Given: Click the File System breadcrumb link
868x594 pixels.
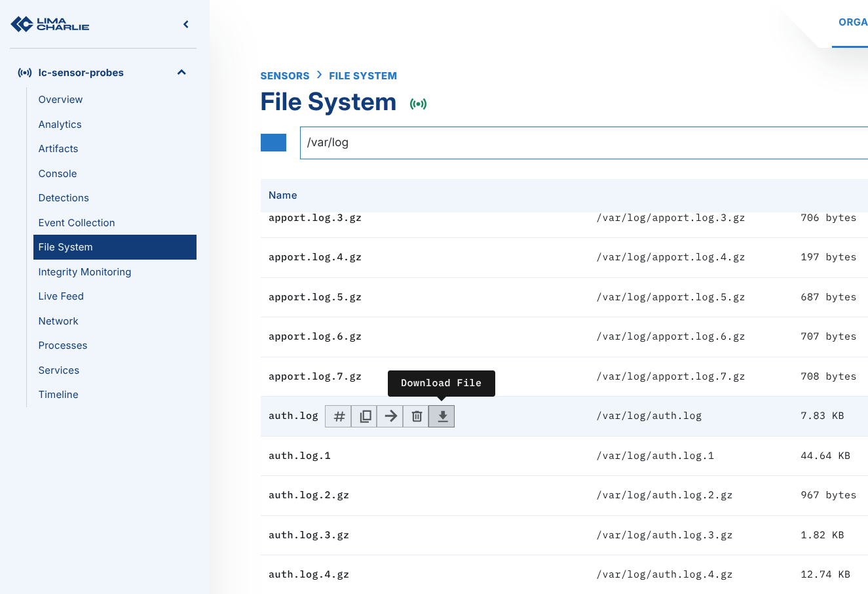Looking at the screenshot, I should tap(362, 76).
